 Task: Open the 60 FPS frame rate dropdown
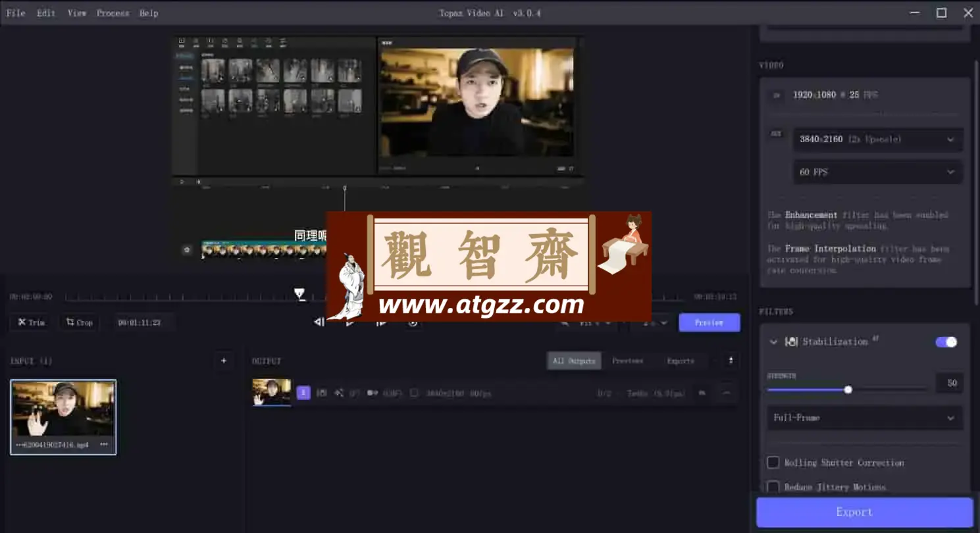(878, 172)
